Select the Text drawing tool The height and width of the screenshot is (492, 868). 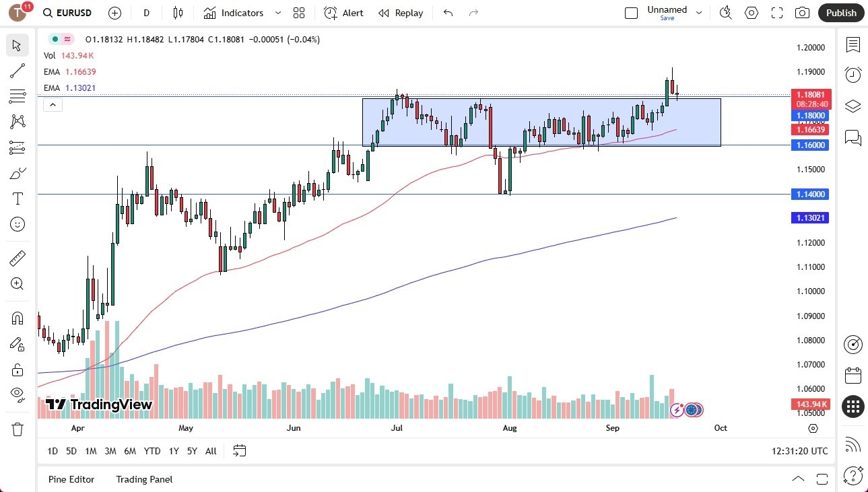[17, 198]
